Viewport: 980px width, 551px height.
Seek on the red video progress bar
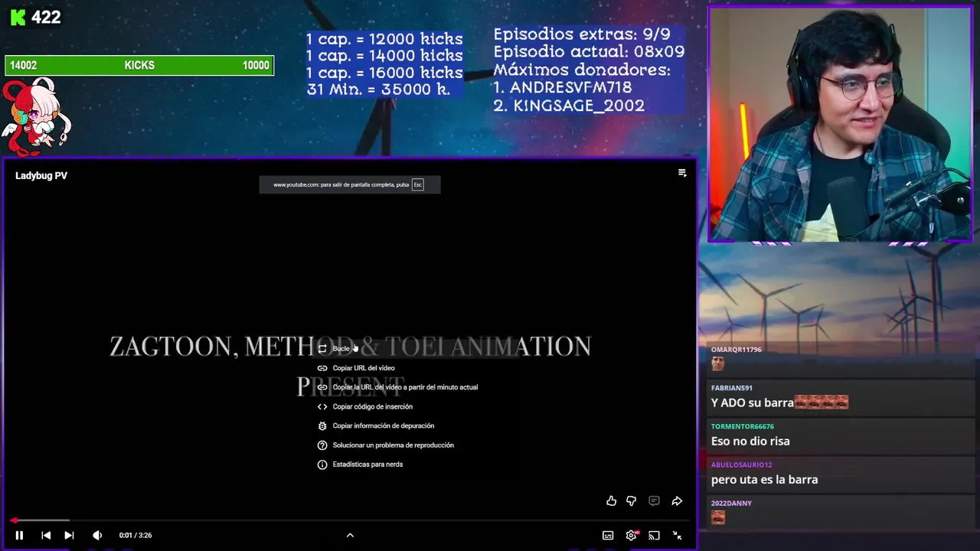point(349,520)
